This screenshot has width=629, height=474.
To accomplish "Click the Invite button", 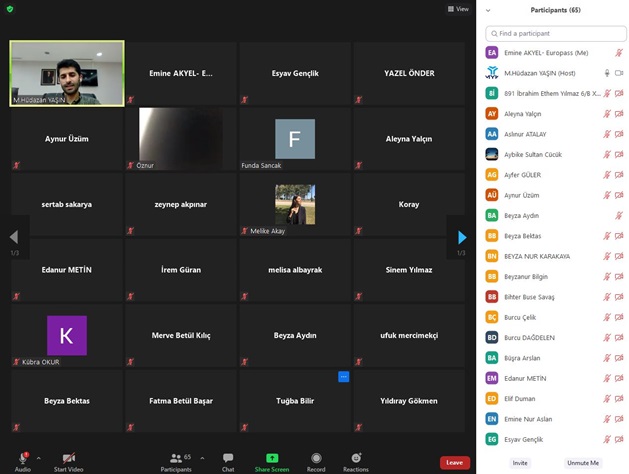I will click(x=520, y=463).
